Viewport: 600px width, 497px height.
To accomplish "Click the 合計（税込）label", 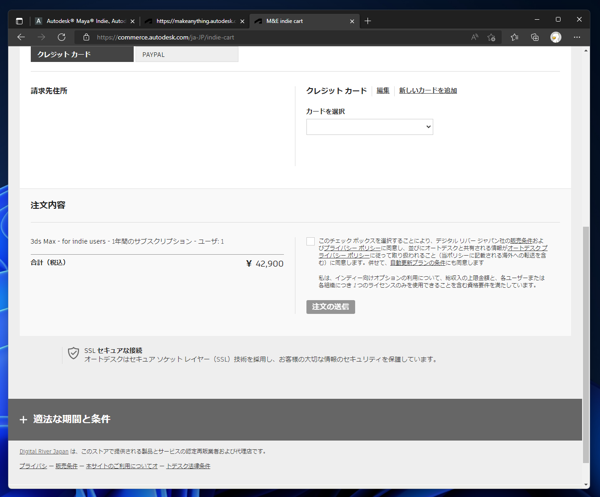I will pyautogui.click(x=48, y=262).
